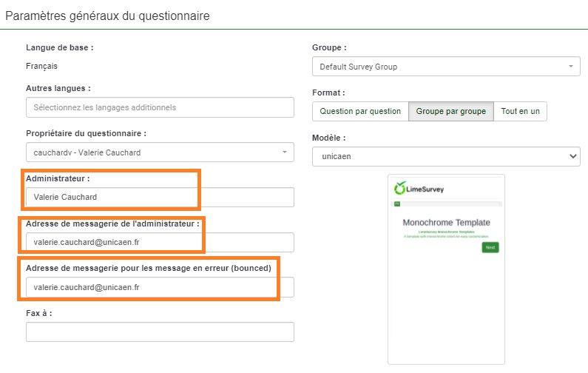The height and width of the screenshot is (373, 588).
Task: Click the green progress indicator in preview
Action: coord(397,203)
